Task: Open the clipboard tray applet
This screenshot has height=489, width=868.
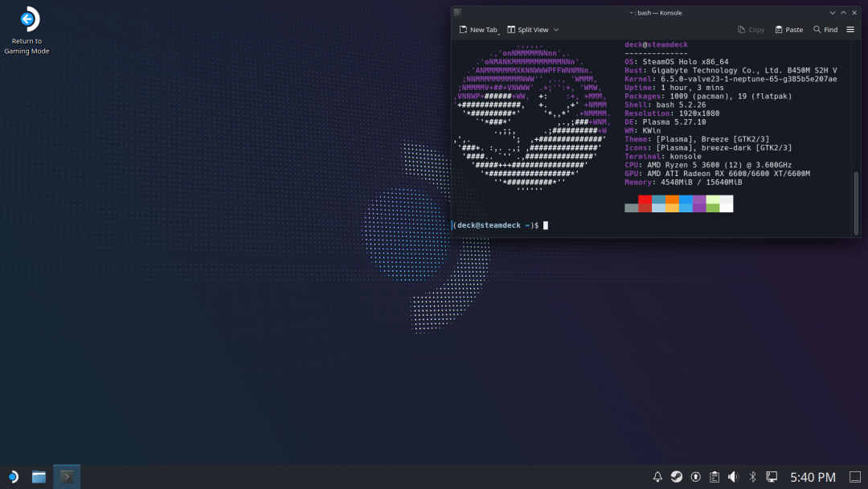Action: click(x=714, y=477)
